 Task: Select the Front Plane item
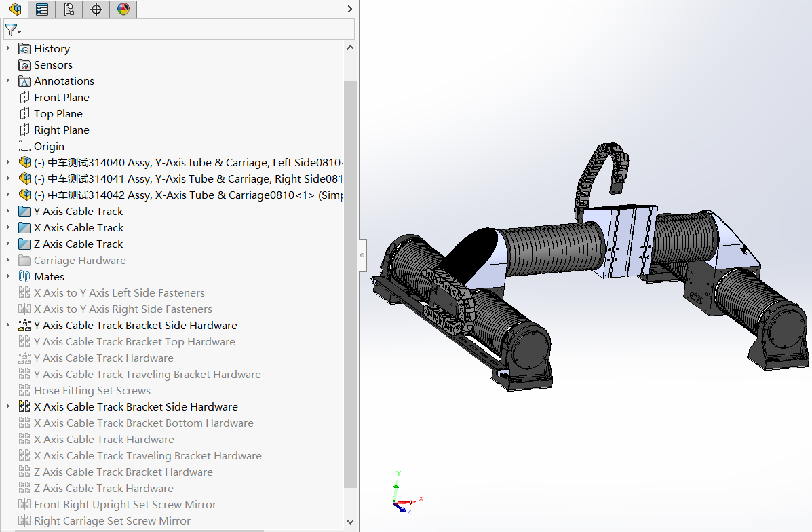click(61, 98)
